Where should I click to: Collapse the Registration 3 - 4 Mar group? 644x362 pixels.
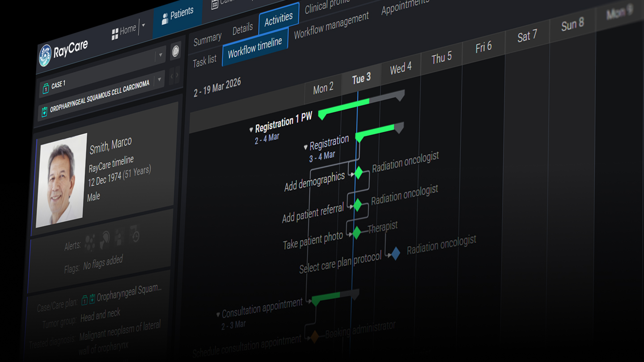pyautogui.click(x=306, y=147)
